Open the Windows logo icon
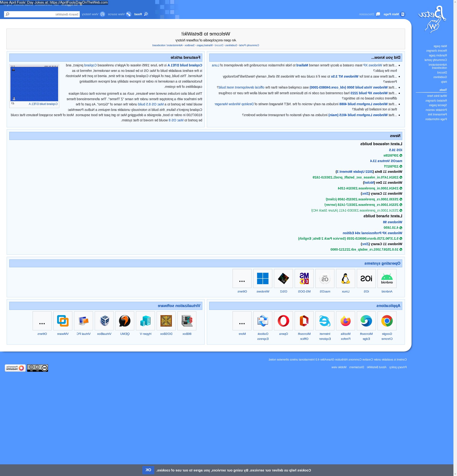 click(x=263, y=278)
